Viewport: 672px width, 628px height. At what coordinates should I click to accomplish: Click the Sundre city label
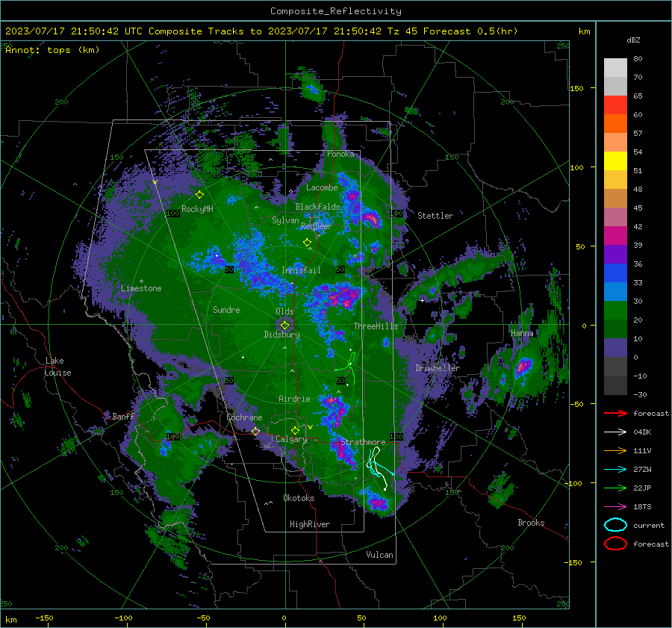point(226,310)
